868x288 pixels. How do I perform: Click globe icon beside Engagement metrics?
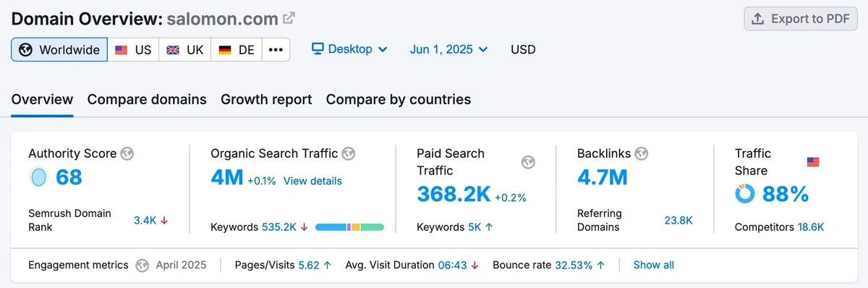coord(142,265)
